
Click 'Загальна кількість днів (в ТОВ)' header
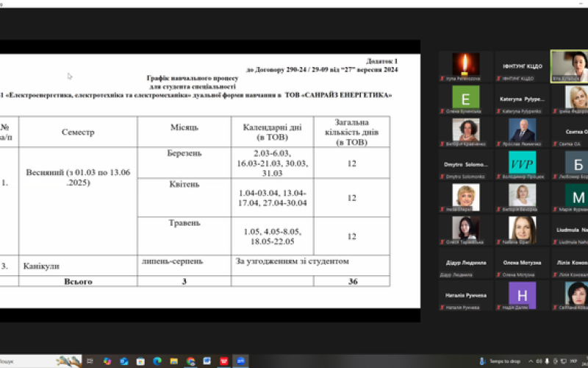[352, 132]
